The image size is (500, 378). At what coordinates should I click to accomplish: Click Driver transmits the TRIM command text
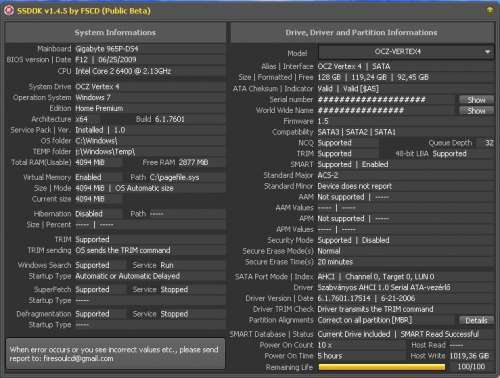(x=375, y=309)
